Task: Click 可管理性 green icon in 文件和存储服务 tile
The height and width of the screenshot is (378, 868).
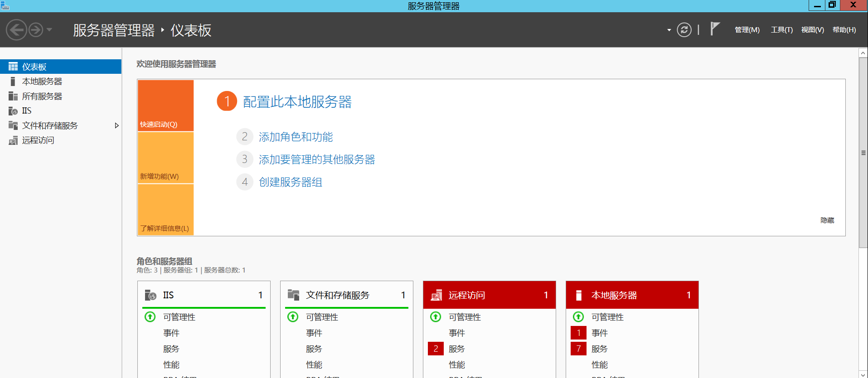Action: (x=293, y=317)
